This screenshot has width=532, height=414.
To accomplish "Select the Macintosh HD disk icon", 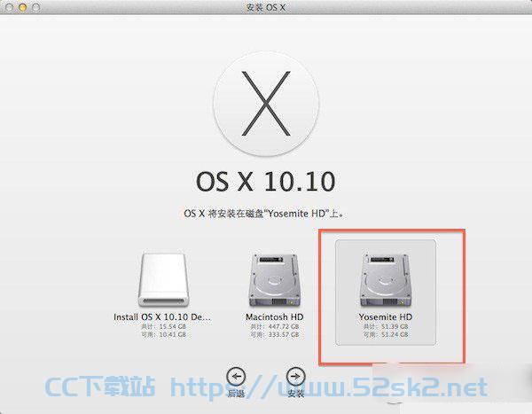I will click(x=275, y=280).
